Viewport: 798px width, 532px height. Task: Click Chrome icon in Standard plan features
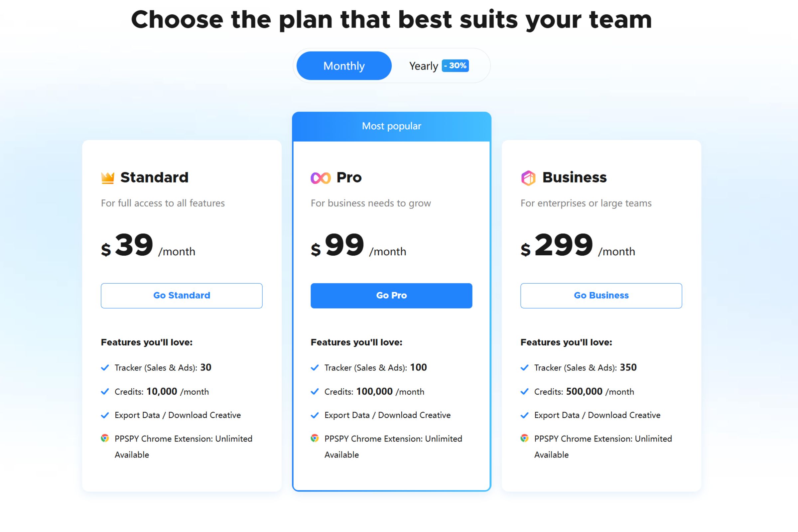105,438
